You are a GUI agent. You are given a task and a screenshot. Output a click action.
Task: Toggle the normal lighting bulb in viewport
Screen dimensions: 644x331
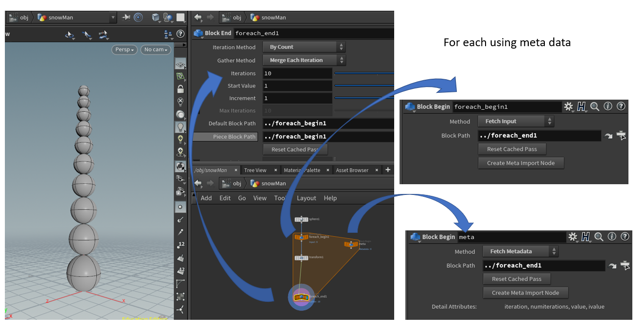tap(180, 127)
